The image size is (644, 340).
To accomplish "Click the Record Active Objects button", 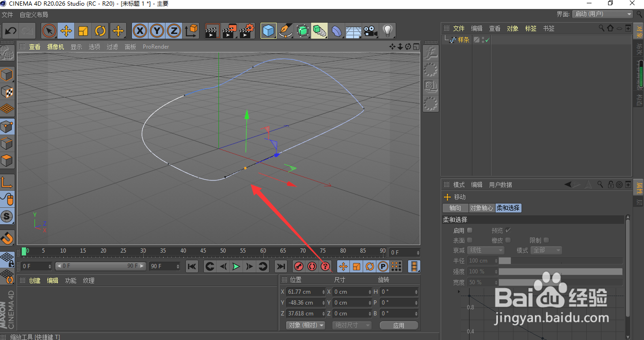I will pyautogui.click(x=298, y=266).
